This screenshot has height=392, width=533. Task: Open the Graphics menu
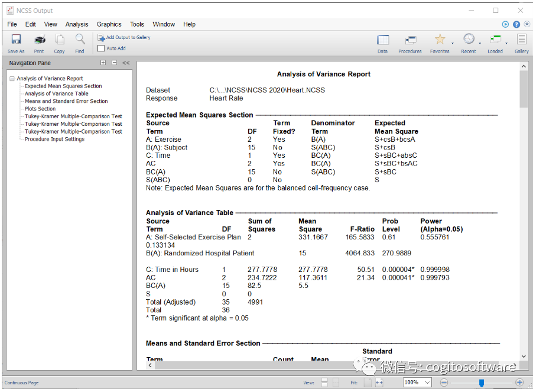[109, 24]
